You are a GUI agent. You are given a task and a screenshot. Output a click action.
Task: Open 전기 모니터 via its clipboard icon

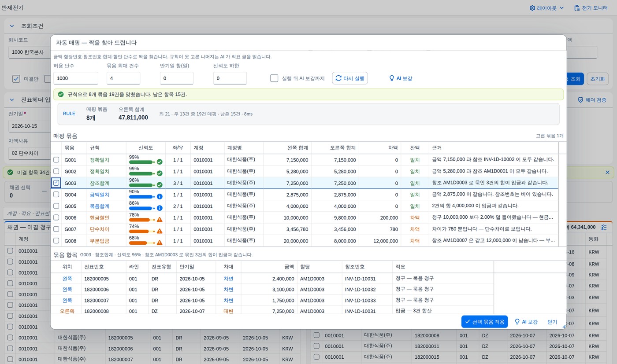(577, 8)
